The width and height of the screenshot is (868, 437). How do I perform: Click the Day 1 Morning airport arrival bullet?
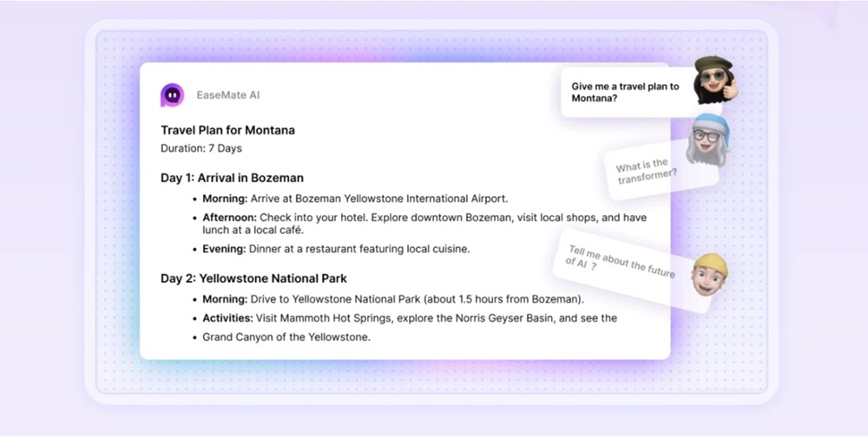pos(355,199)
